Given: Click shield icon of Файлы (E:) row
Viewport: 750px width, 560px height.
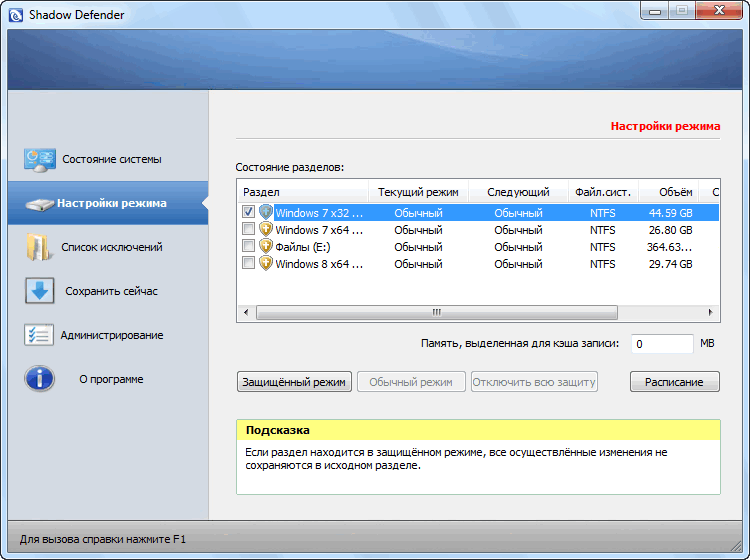Looking at the screenshot, I should click(x=265, y=246).
